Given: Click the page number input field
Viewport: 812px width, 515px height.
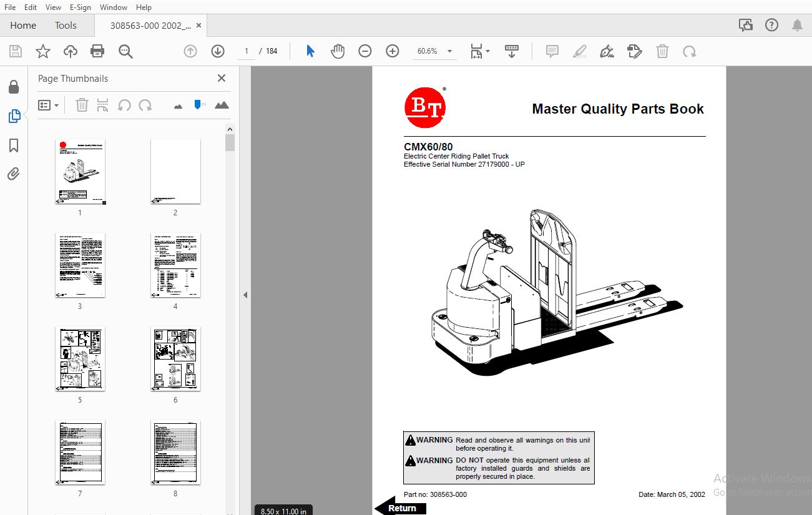Looking at the screenshot, I should (x=247, y=51).
